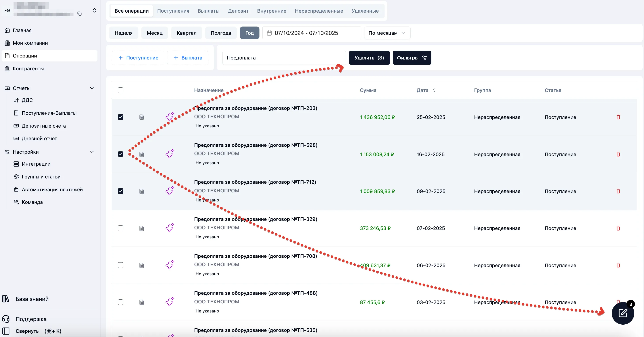Select Месяц period
Viewport: 644px width, 337px height.
pyautogui.click(x=154, y=33)
